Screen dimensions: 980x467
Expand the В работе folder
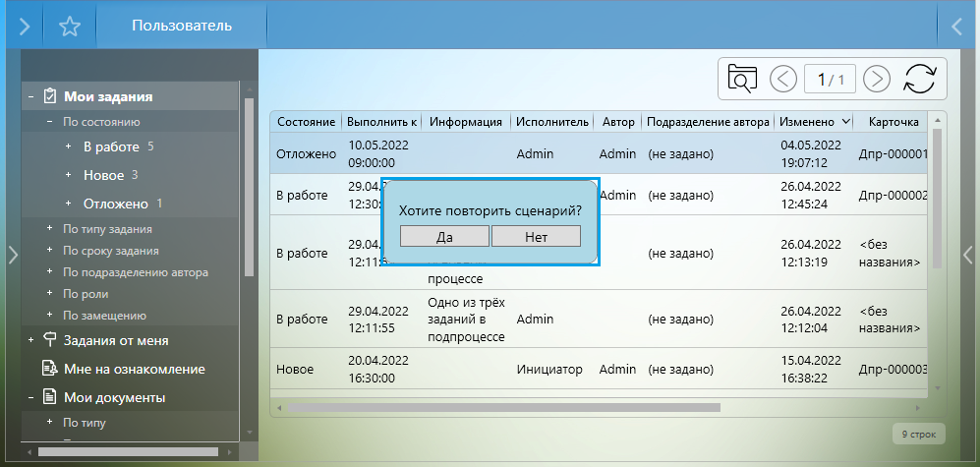[x=68, y=146]
